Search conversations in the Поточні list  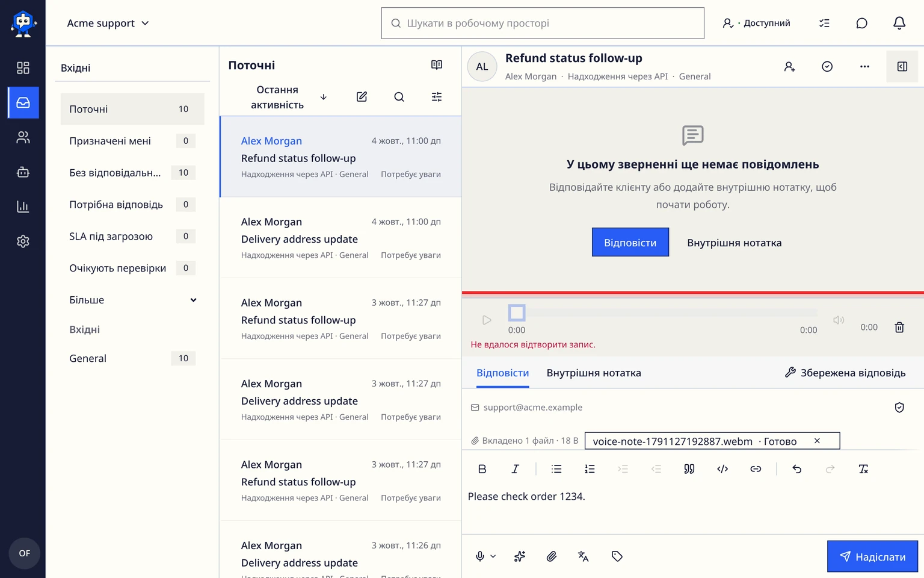point(399,97)
